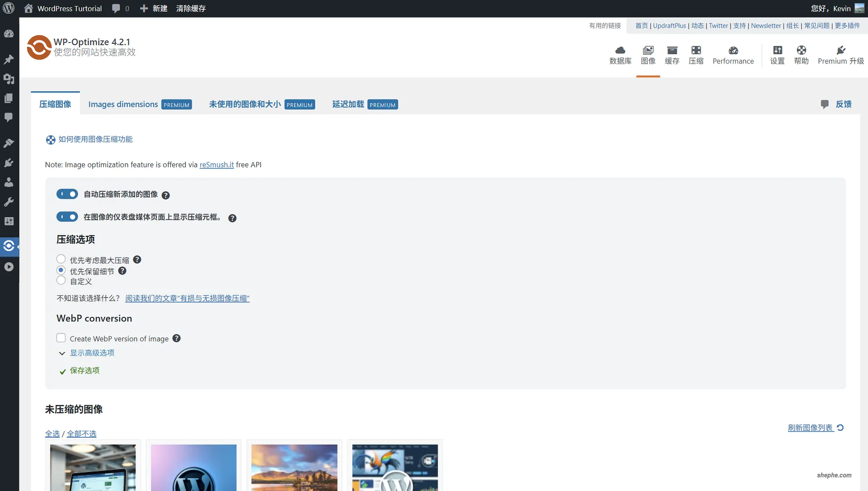Uncheck Create WebP version of image
This screenshot has height=491, width=868.
pyautogui.click(x=61, y=338)
